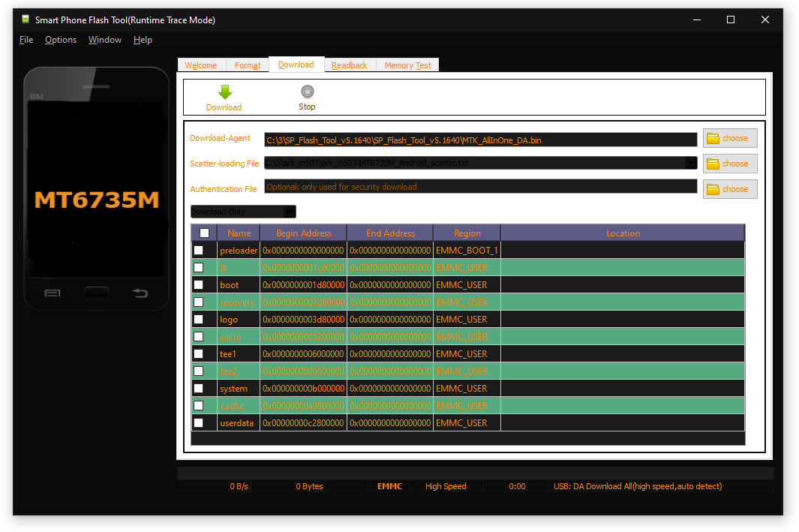Click the MT6735M chip label on phone
This screenshot has width=799, height=532.
pos(97,200)
